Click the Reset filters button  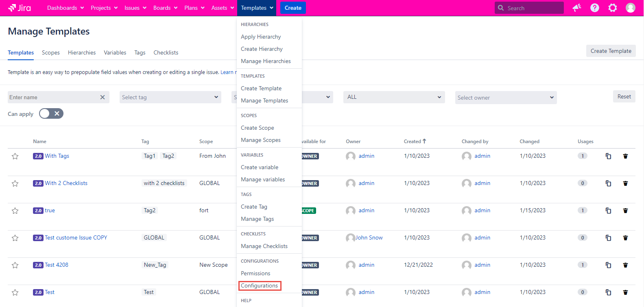click(x=624, y=96)
